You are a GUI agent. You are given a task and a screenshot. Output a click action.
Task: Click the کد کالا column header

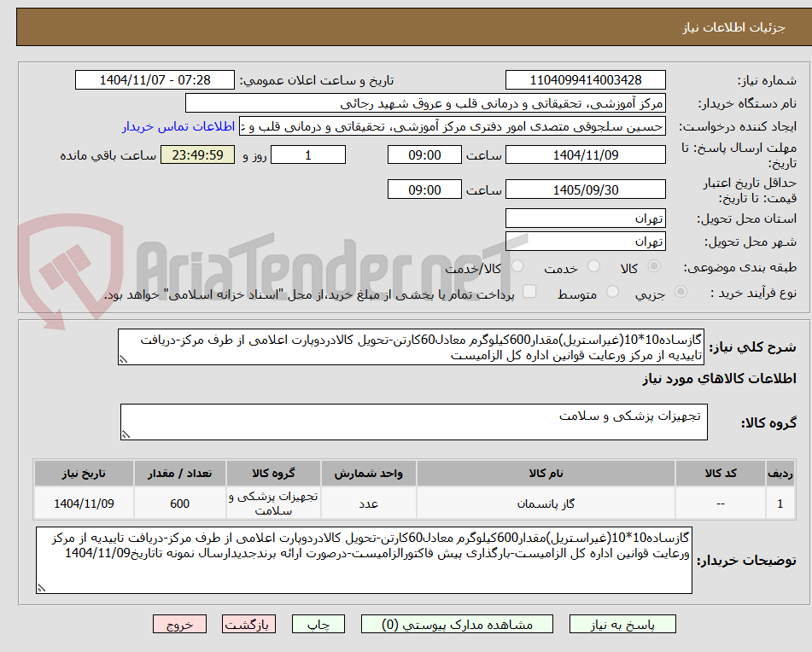(721, 474)
